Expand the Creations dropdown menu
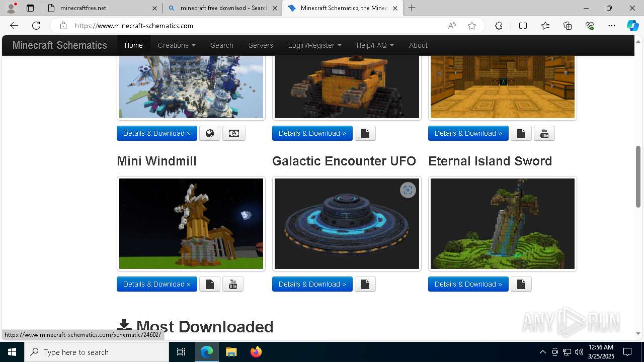644x362 pixels. click(177, 45)
